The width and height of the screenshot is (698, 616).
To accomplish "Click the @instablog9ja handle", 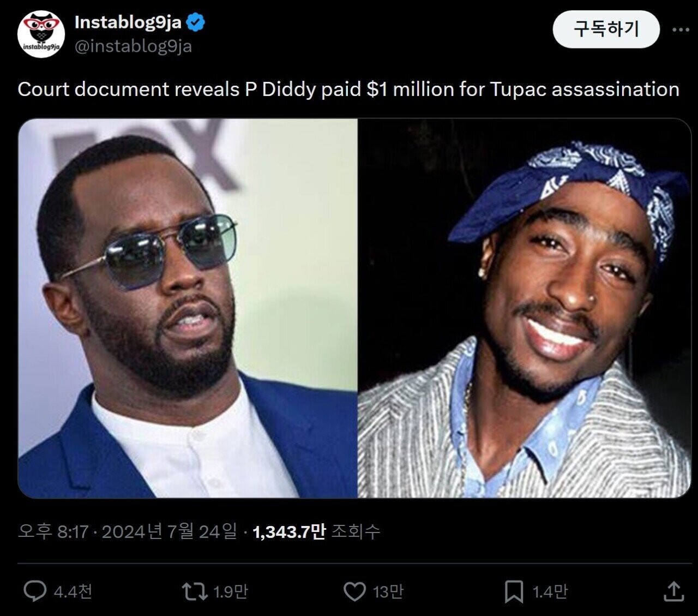I will click(133, 46).
